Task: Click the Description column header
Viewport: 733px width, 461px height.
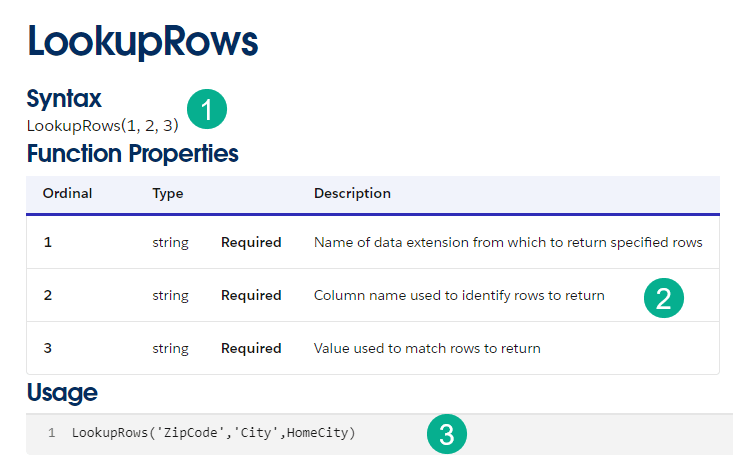Action: pos(352,193)
